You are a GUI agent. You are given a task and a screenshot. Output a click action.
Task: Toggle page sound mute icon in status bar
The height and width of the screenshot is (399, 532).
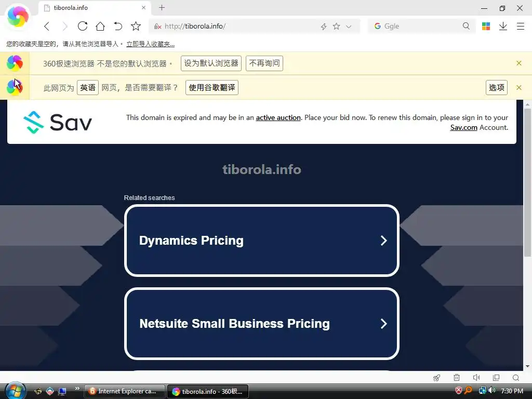[x=476, y=378]
